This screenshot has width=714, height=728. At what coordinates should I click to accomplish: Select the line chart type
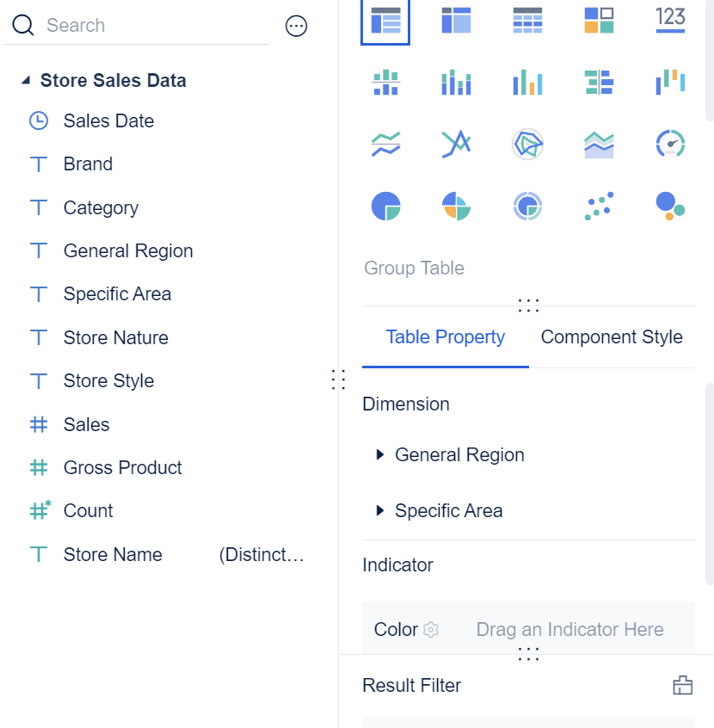click(385, 144)
